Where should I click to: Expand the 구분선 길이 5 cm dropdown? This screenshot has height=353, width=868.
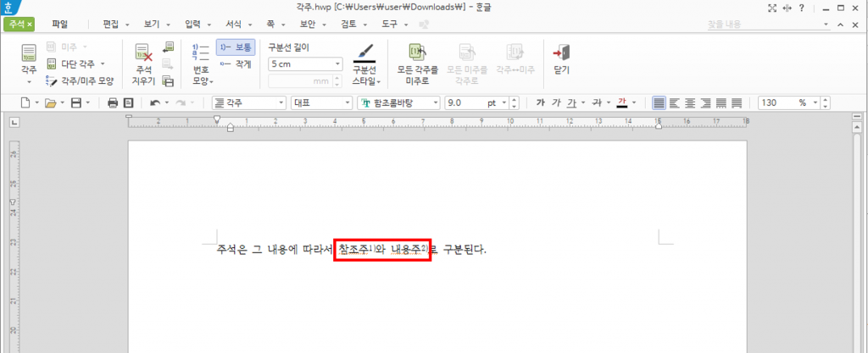pos(337,63)
